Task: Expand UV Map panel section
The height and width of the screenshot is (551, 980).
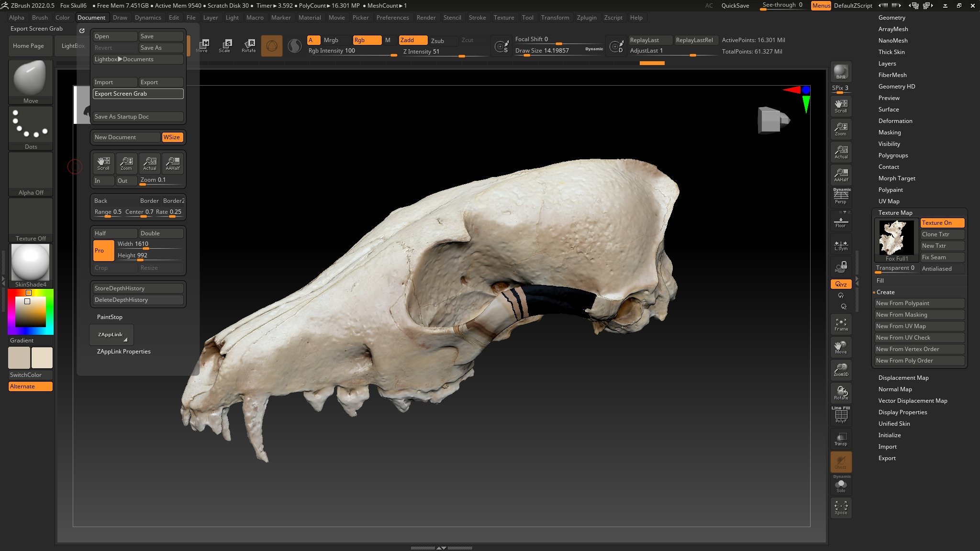Action: [x=889, y=200]
